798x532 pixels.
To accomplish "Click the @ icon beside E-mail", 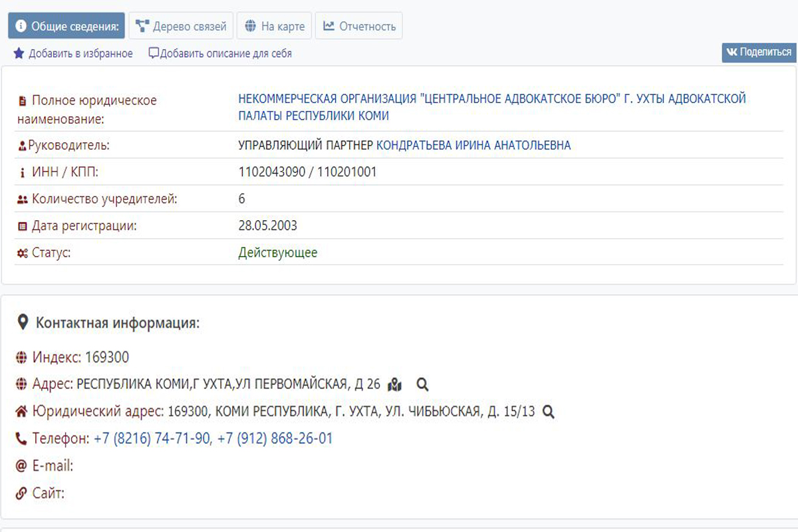I will [x=21, y=466].
